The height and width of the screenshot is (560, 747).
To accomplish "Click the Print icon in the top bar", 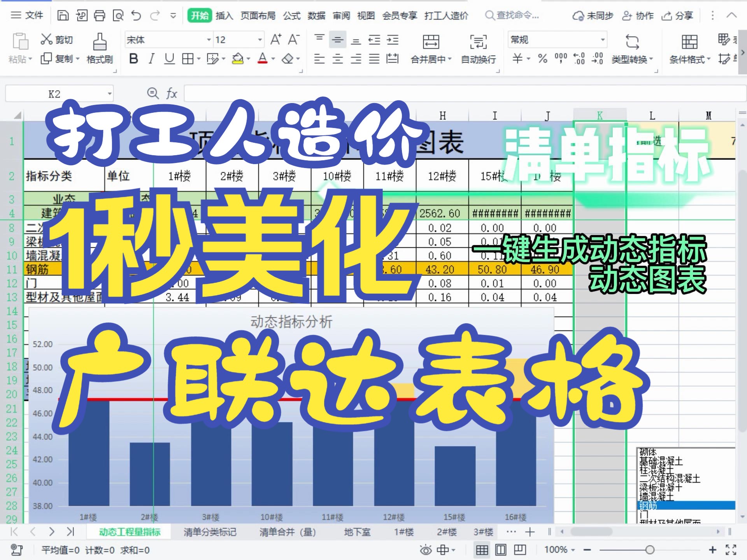I will (100, 16).
